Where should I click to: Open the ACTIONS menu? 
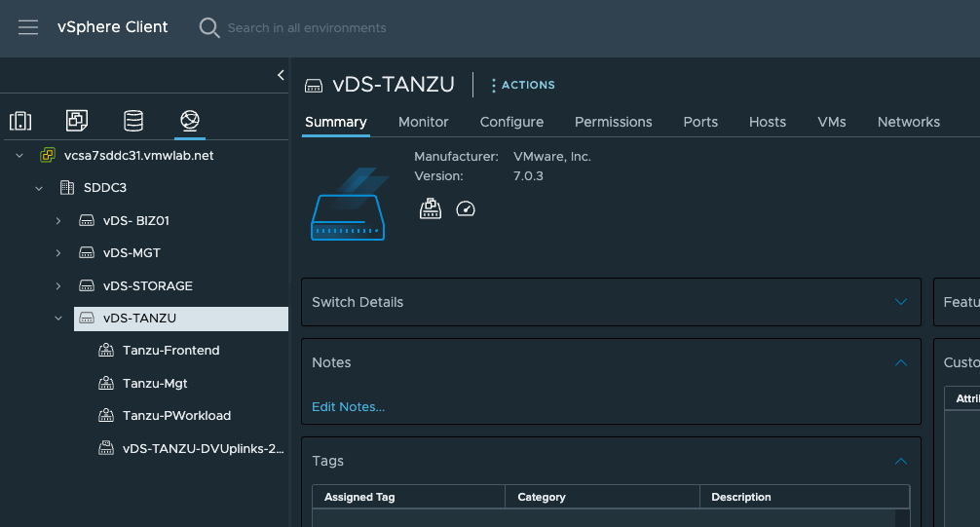523,85
